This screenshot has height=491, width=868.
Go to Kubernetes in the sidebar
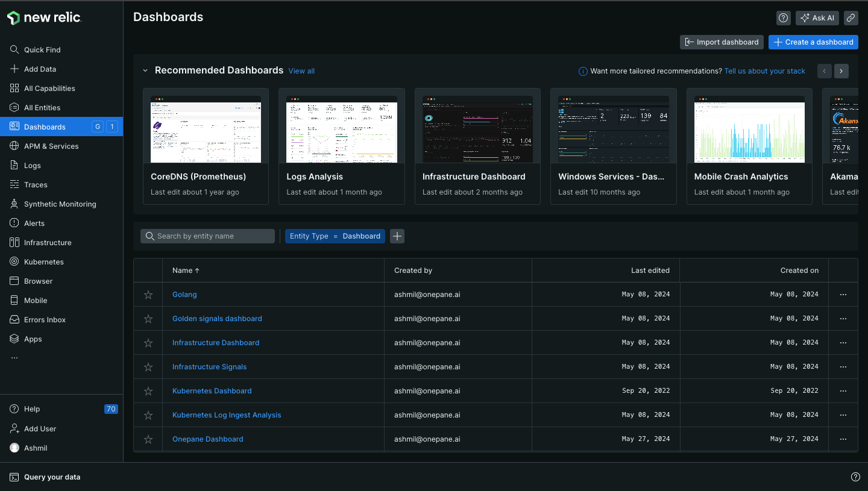pyautogui.click(x=61, y=262)
